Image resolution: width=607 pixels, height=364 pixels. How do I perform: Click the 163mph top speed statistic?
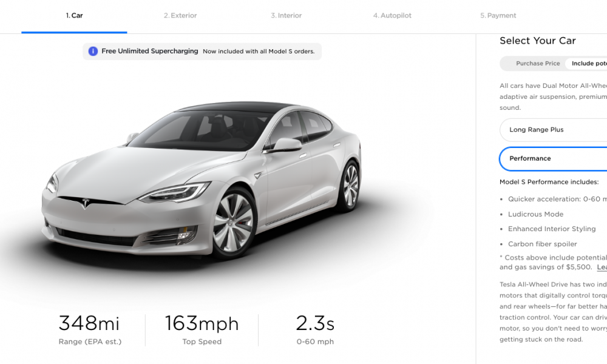[202, 329]
